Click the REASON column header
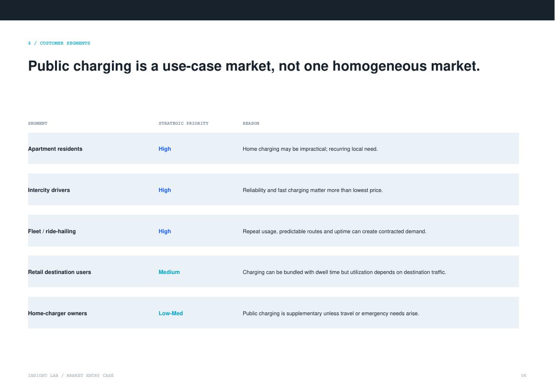555x392 pixels. point(251,123)
